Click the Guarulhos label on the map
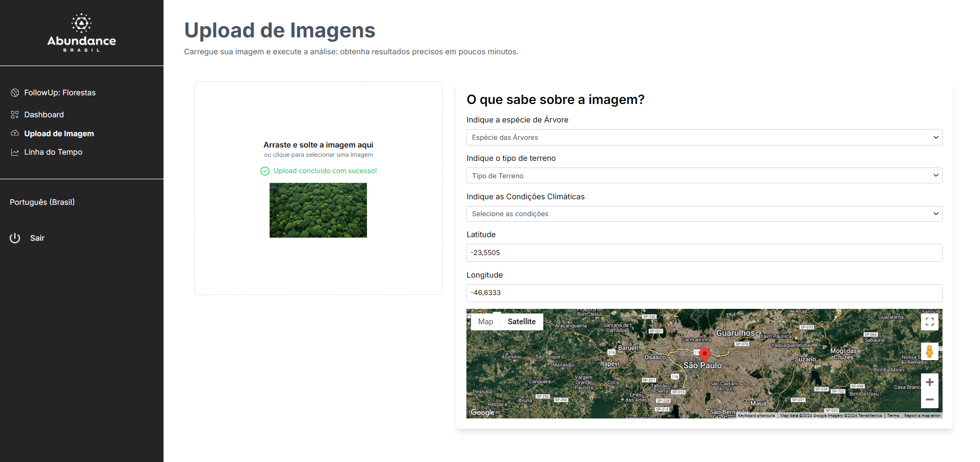980x462 pixels. click(x=736, y=333)
